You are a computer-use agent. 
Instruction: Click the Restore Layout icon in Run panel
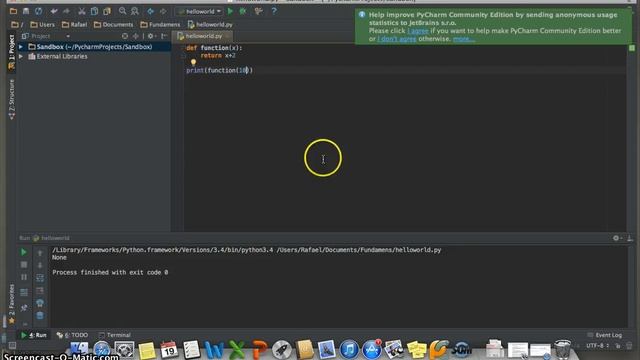[x=24, y=293]
